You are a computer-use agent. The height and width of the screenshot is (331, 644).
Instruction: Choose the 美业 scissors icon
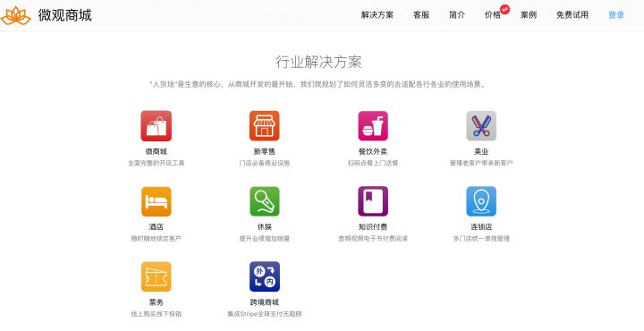pos(481,125)
